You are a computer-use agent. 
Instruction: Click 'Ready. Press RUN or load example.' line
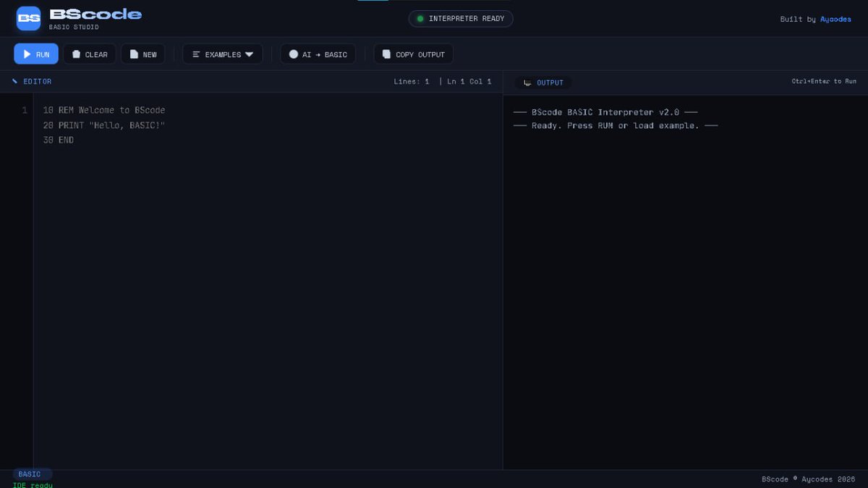pyautogui.click(x=616, y=125)
